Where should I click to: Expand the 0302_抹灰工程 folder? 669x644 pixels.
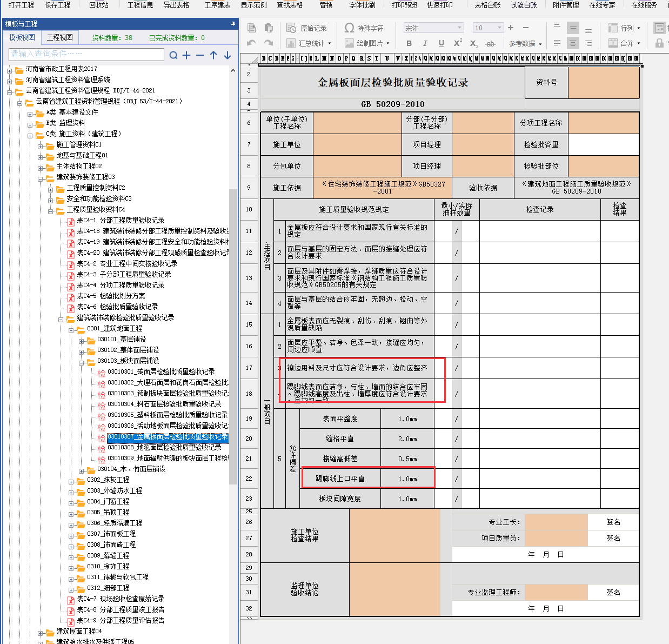click(x=71, y=481)
